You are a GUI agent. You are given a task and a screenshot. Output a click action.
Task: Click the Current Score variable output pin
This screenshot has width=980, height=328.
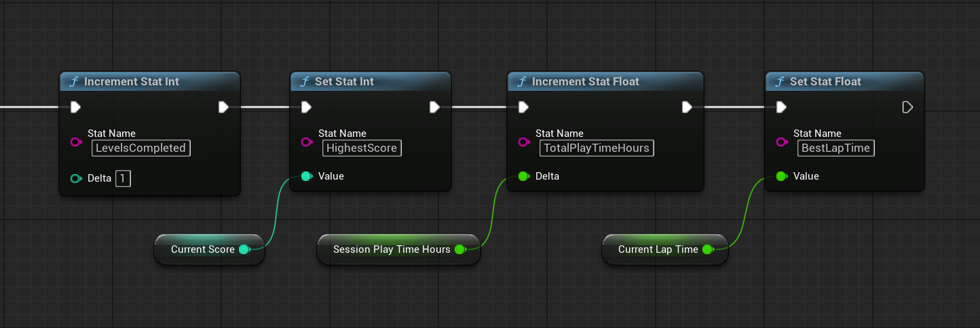click(244, 249)
